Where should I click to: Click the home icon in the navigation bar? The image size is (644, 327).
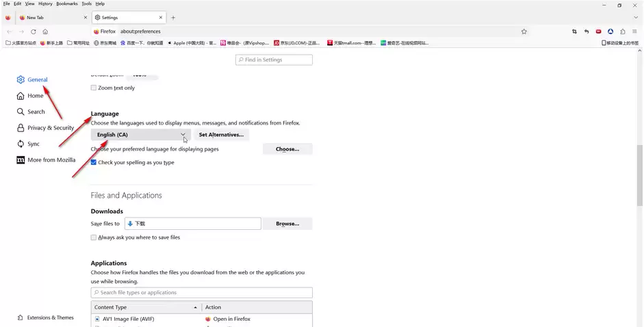(45, 31)
